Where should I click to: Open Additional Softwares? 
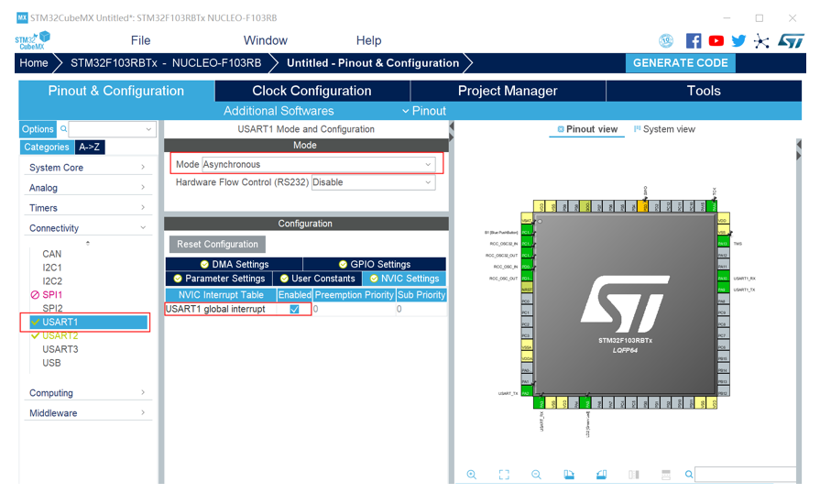tap(279, 111)
